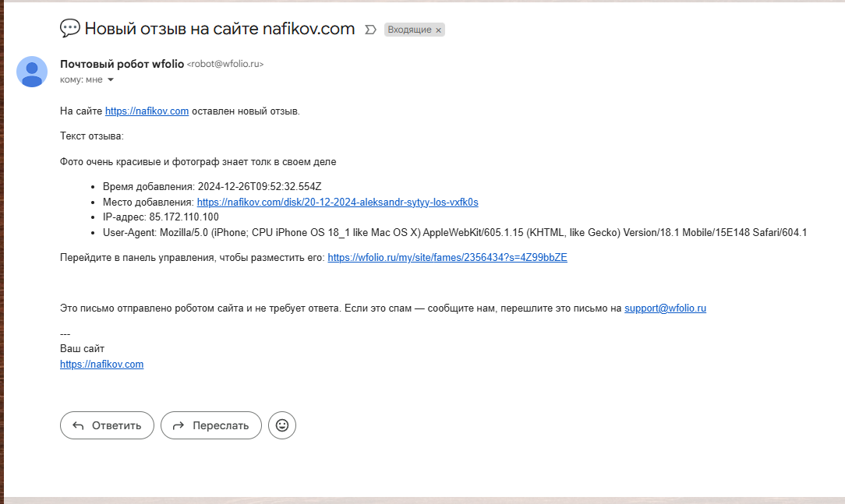Open the Входящие label chip
This screenshot has width=845, height=504.
(409, 30)
